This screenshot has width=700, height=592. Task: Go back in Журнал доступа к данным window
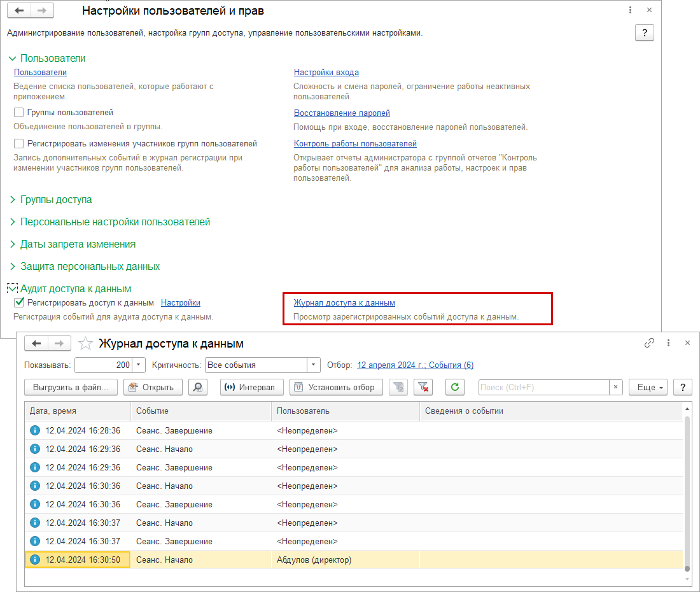tap(36, 344)
